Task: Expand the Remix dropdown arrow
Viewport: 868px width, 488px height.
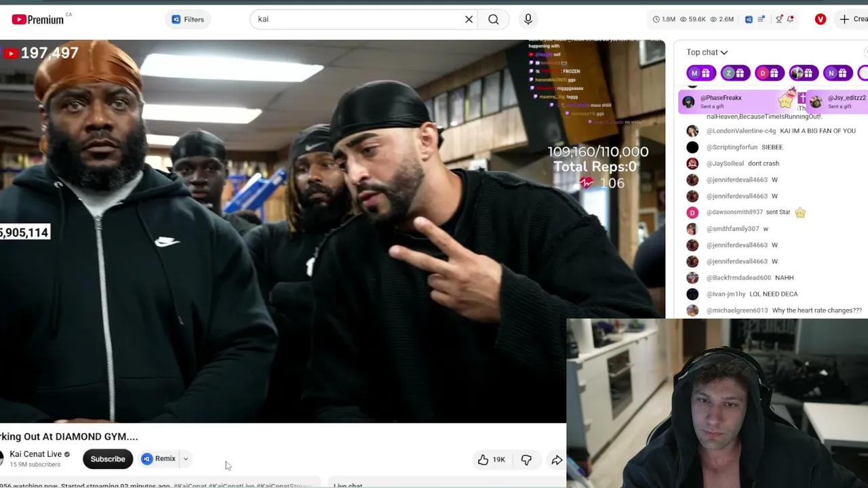Action: click(185, 459)
